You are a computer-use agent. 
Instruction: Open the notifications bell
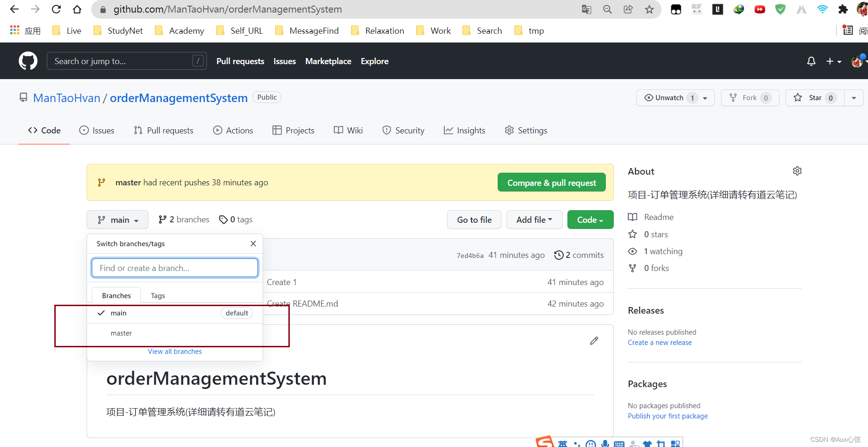[x=811, y=61]
